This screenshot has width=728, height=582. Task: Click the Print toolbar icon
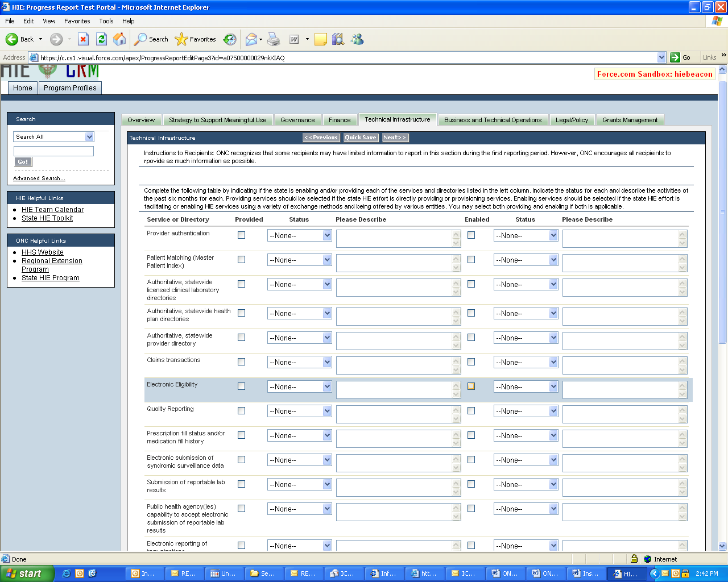274,39
